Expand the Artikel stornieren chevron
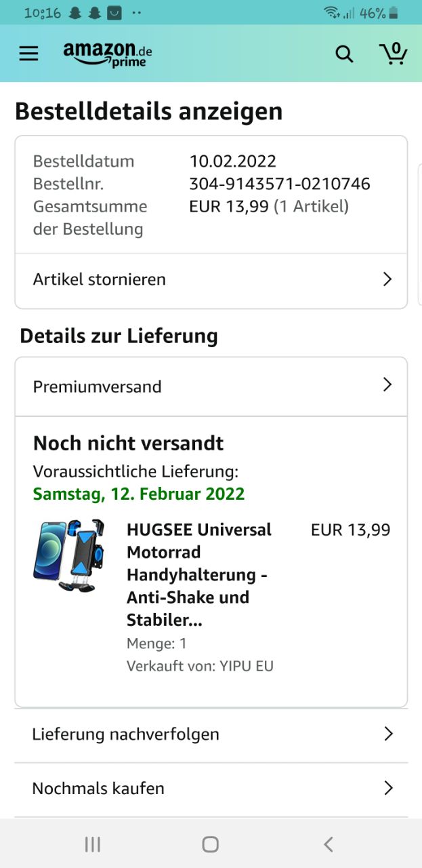422x868 pixels. [387, 279]
